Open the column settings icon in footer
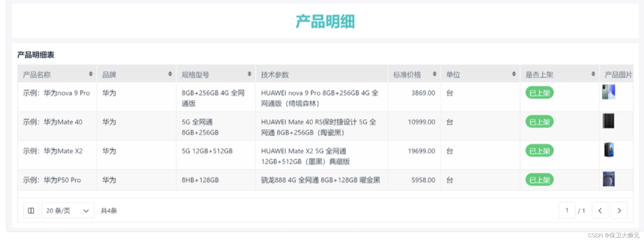The image size is (644, 241). click(31, 211)
